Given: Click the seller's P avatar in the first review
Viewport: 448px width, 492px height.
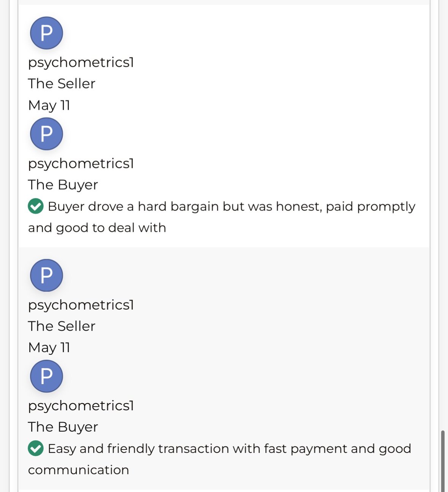Looking at the screenshot, I should [x=46, y=33].
